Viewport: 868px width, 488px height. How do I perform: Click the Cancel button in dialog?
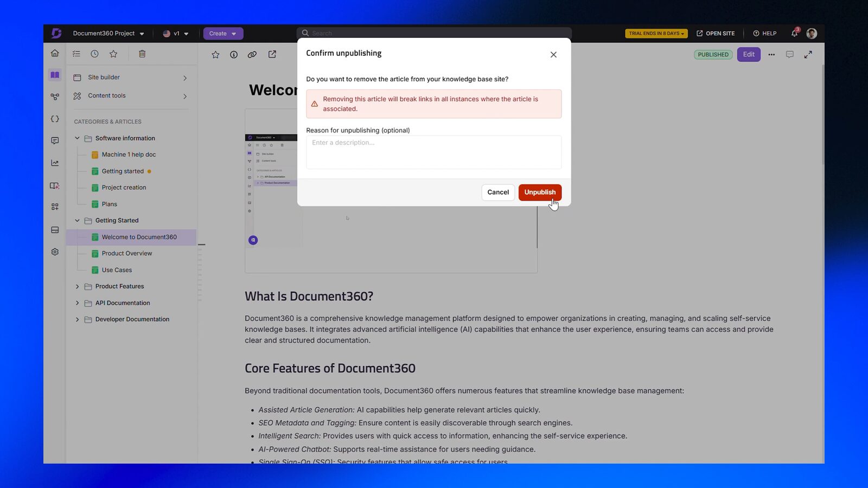(x=498, y=192)
